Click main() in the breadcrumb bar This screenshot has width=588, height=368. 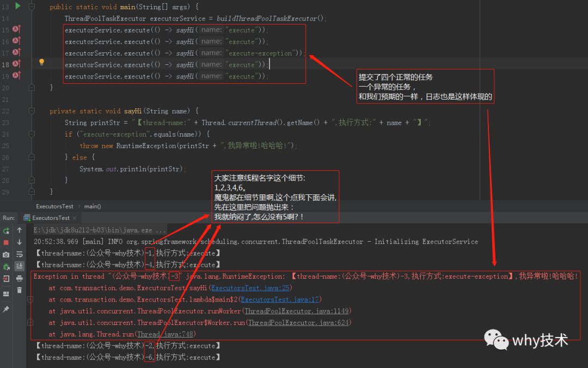pyautogui.click(x=93, y=206)
